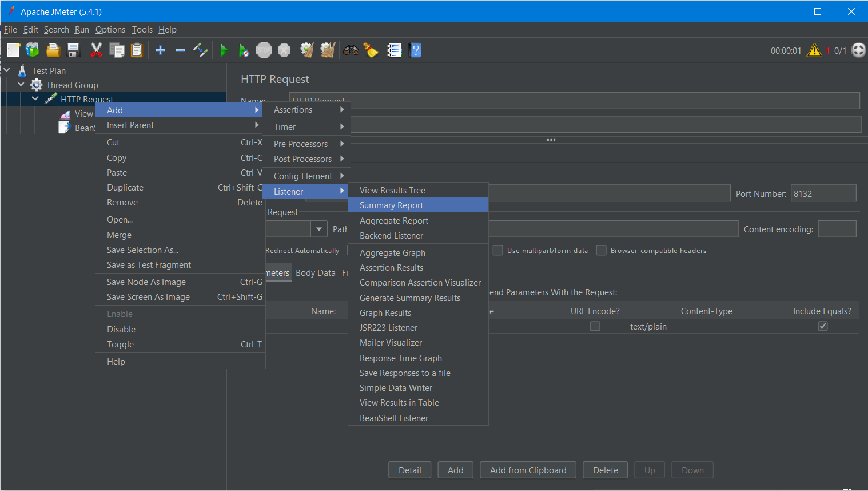Choose Duplicate in context menu
The width and height of the screenshot is (868, 491).
click(x=180, y=188)
